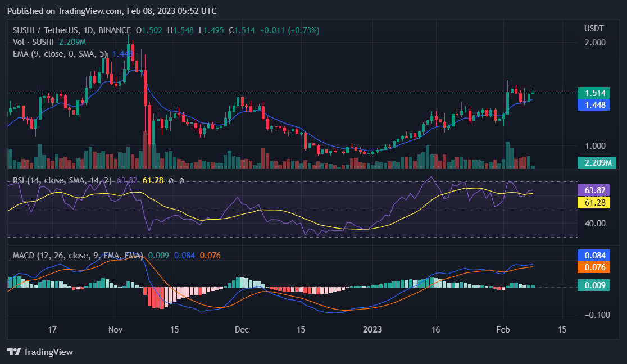
Task: Click the 40.00 RSI axis level
Action: (x=595, y=223)
